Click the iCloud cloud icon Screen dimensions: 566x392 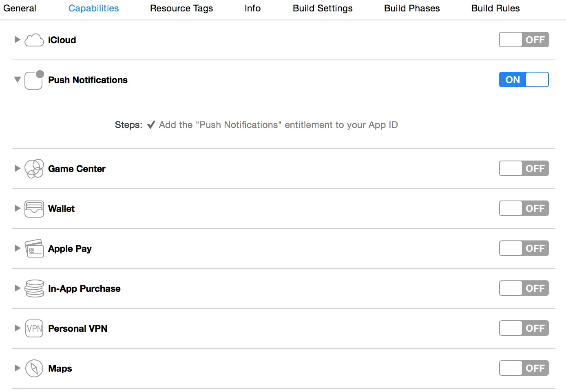[34, 40]
